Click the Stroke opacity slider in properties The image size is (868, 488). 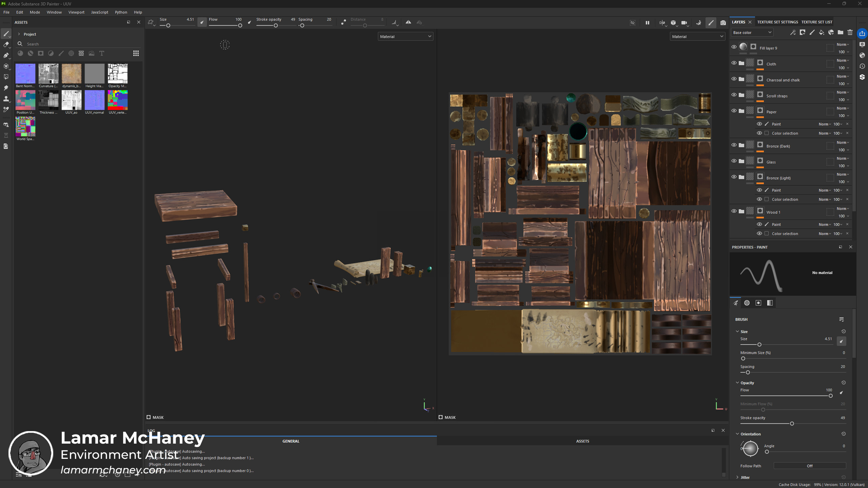click(793, 424)
